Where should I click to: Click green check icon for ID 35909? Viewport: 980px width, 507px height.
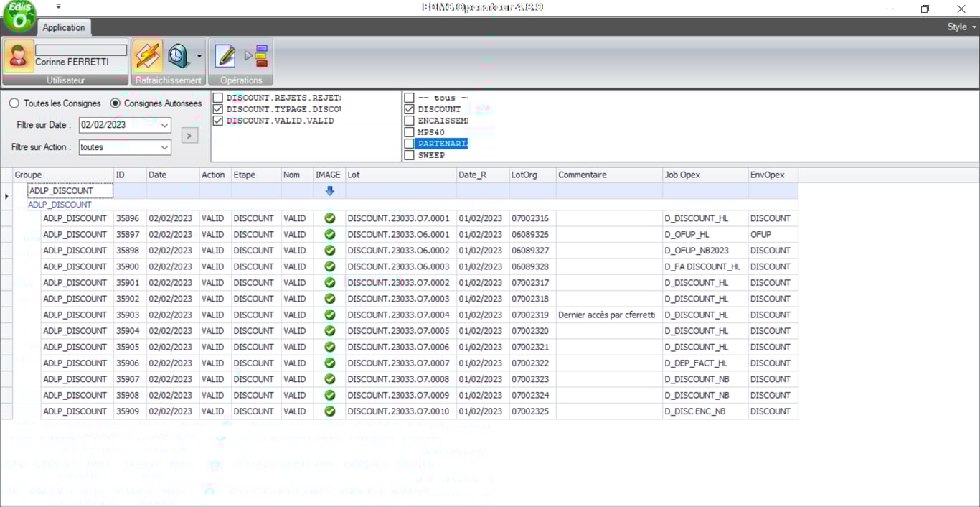coord(330,411)
